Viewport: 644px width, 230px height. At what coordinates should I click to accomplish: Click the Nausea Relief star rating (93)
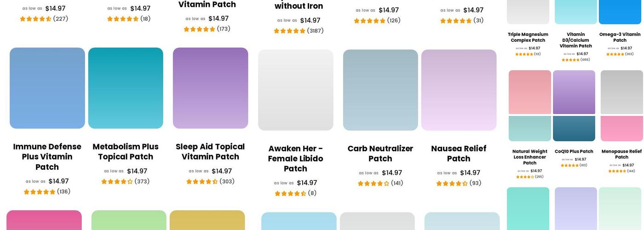[x=452, y=184]
